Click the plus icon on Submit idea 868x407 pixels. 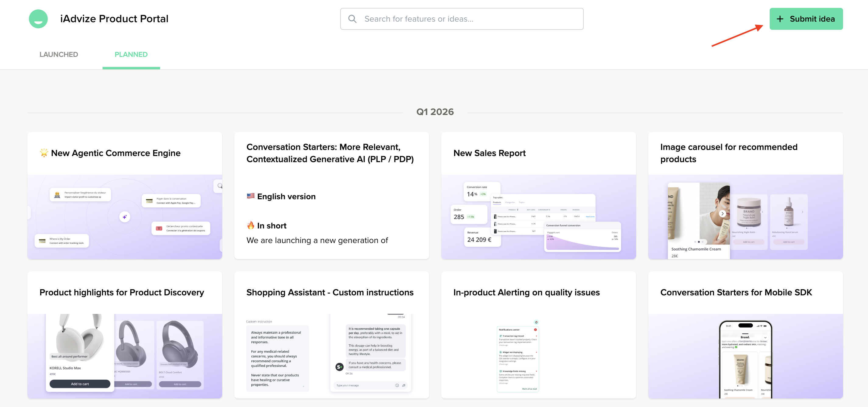click(780, 19)
